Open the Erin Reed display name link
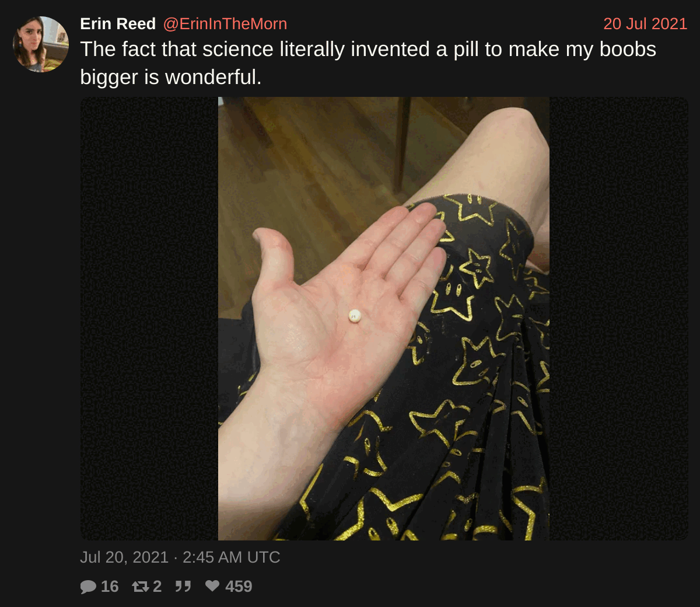700x607 pixels. coord(118,24)
